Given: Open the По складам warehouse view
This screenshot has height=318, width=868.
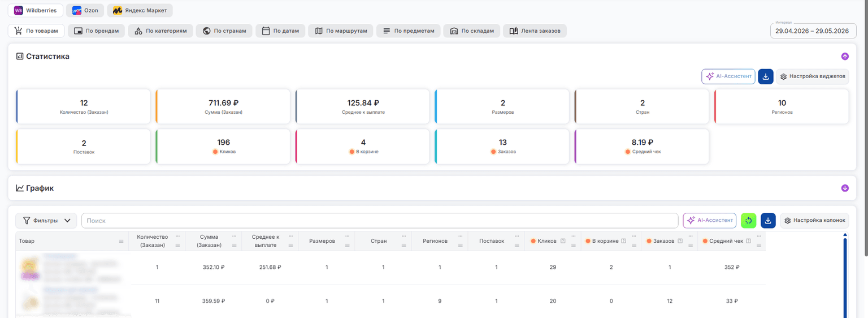Looking at the screenshot, I should click(472, 31).
